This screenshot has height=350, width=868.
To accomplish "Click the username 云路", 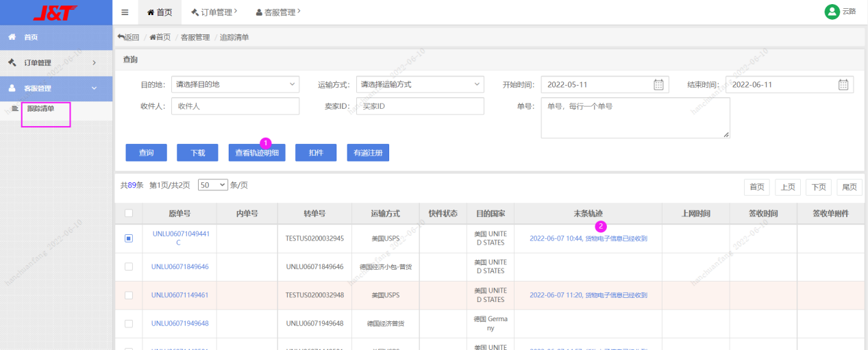I will tap(849, 12).
